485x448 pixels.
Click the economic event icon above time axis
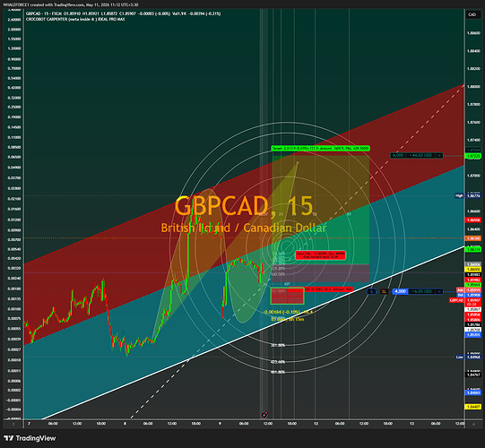click(x=264, y=415)
